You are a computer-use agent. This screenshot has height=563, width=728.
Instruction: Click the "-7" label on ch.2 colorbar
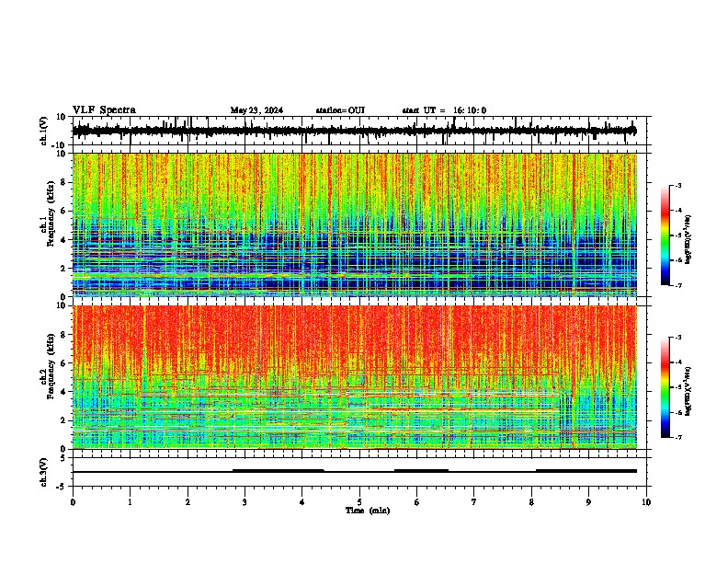(x=677, y=437)
